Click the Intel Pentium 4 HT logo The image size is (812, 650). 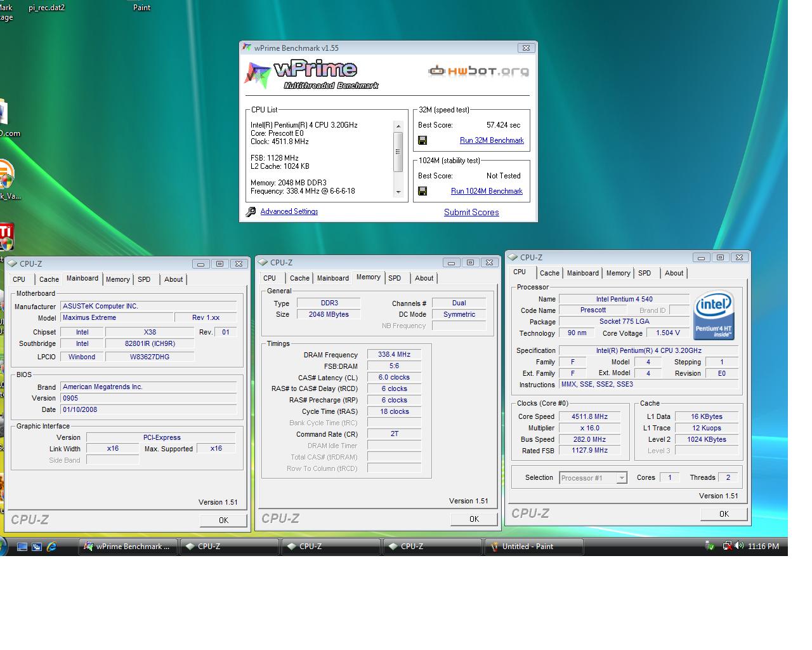click(714, 315)
